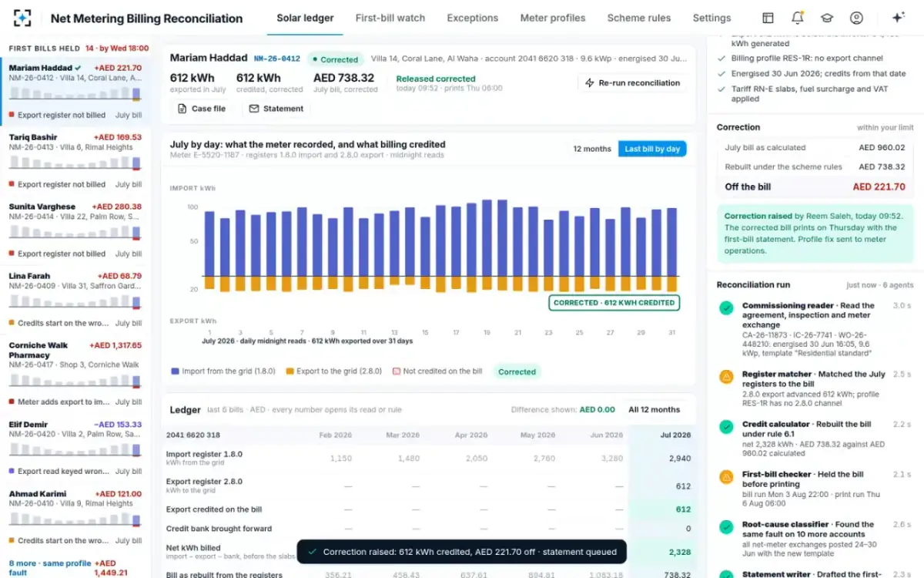The height and width of the screenshot is (578, 924).
Task: Click the Feb 2026 column header
Action: 336,435
